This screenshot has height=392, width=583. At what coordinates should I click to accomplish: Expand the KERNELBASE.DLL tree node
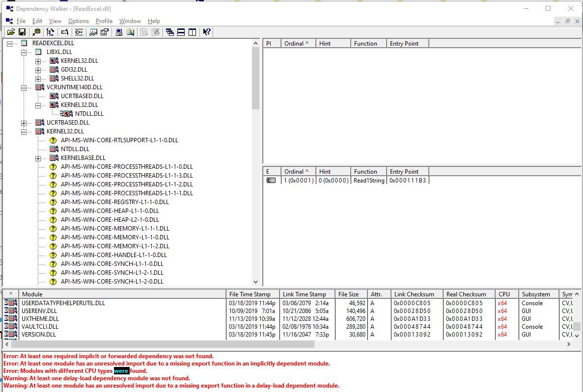pos(39,158)
